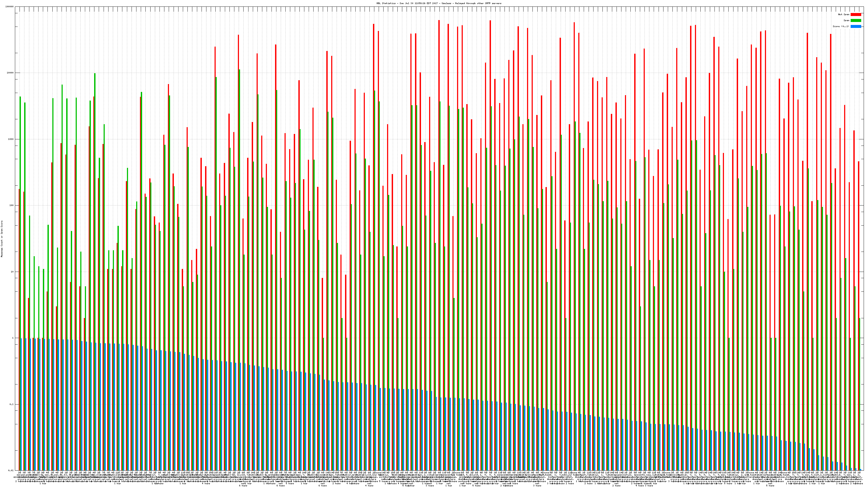Click the 10 y-axis tick label

(x=13, y=272)
